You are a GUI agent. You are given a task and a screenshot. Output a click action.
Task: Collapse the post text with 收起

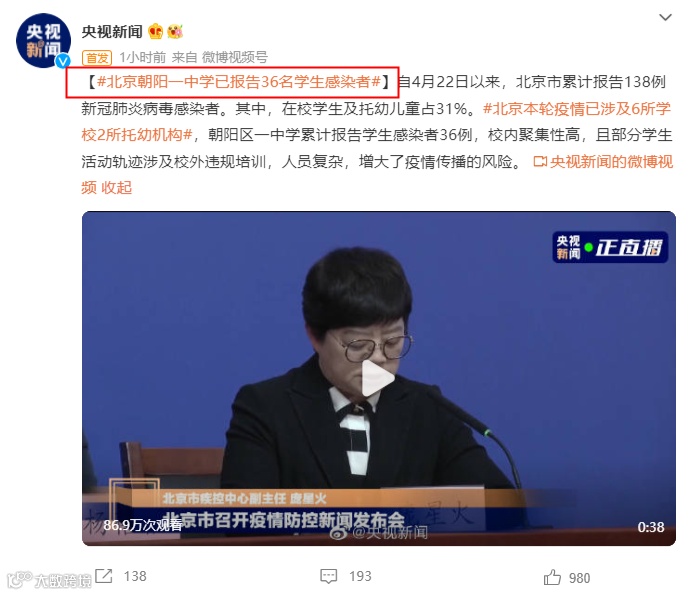[116, 188]
